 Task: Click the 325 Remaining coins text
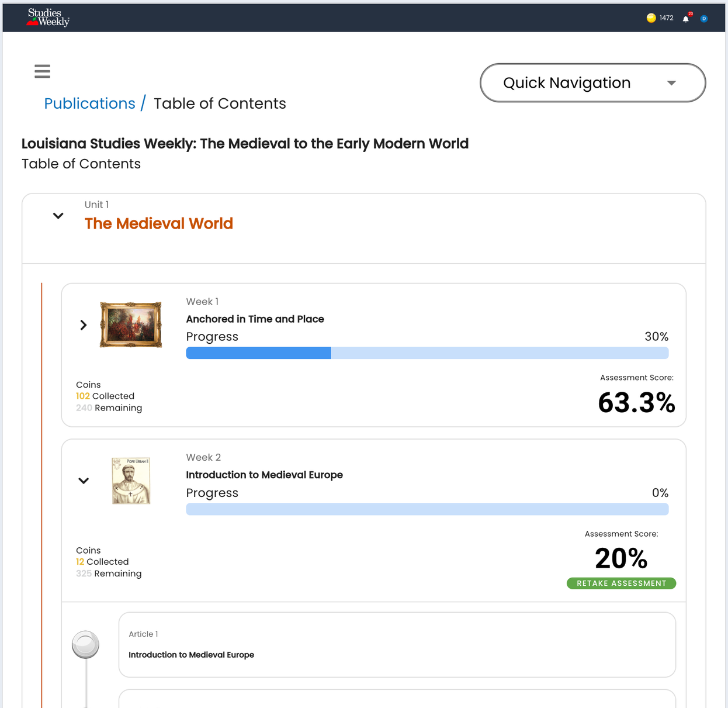point(109,574)
